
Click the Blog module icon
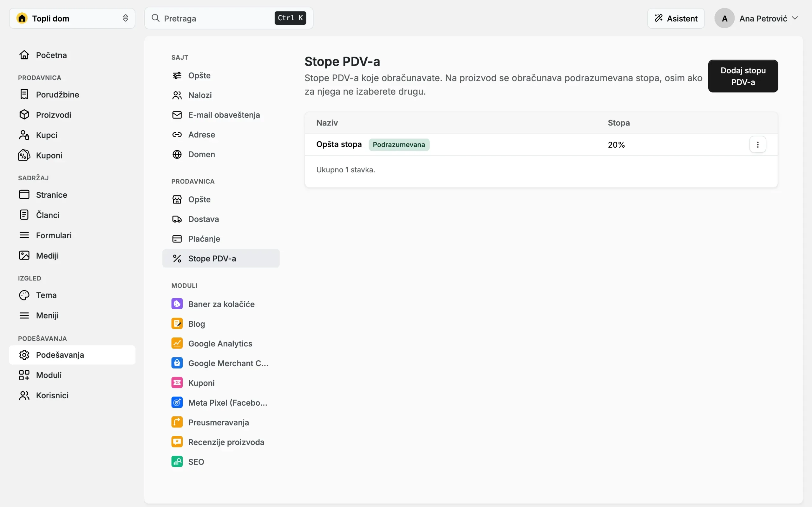(x=177, y=324)
